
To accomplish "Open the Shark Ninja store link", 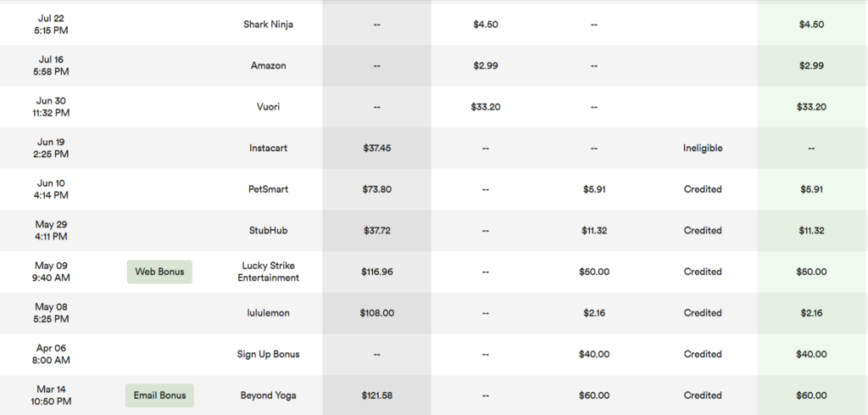I will click(x=268, y=25).
